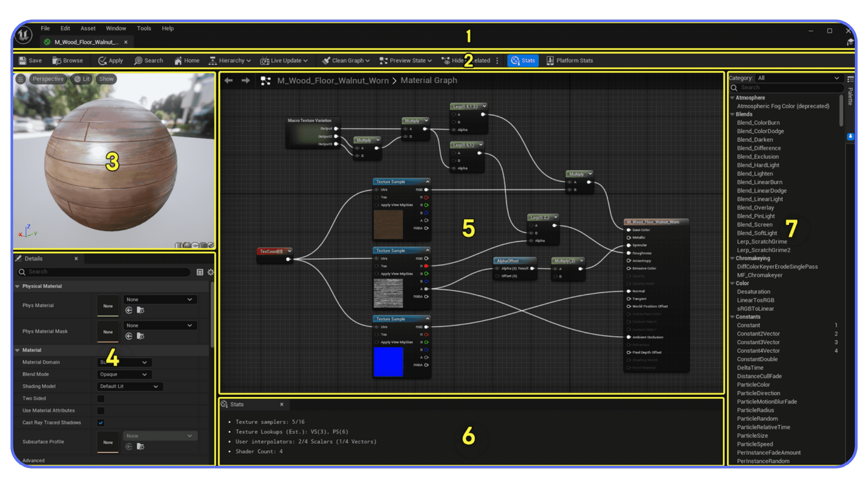Click the viewport Show button
Screen dimensions: 868x488
[106, 79]
